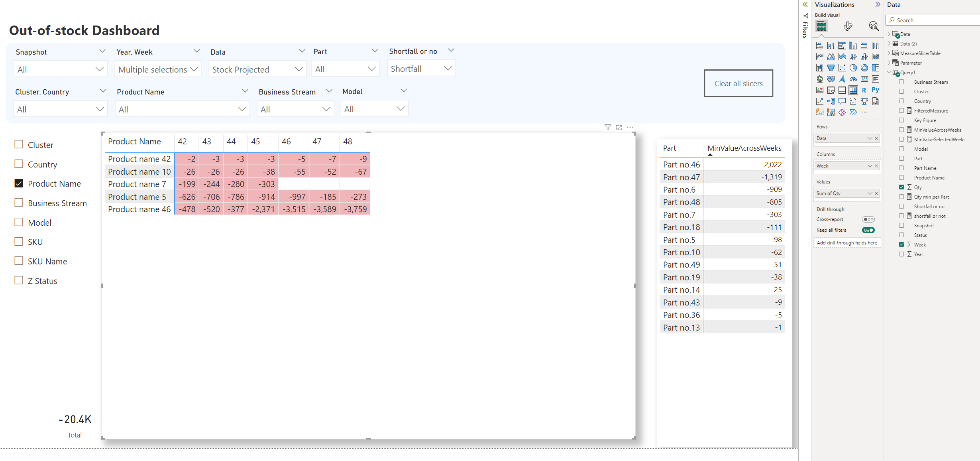The height and width of the screenshot is (461, 980).
Task: Select the Matrix visual icon
Action: [x=853, y=90]
